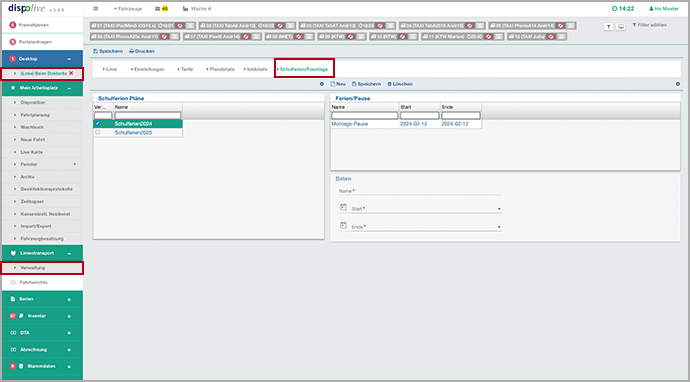
Task: Expand the Stammdaten sidebar section
Action: tap(69, 367)
